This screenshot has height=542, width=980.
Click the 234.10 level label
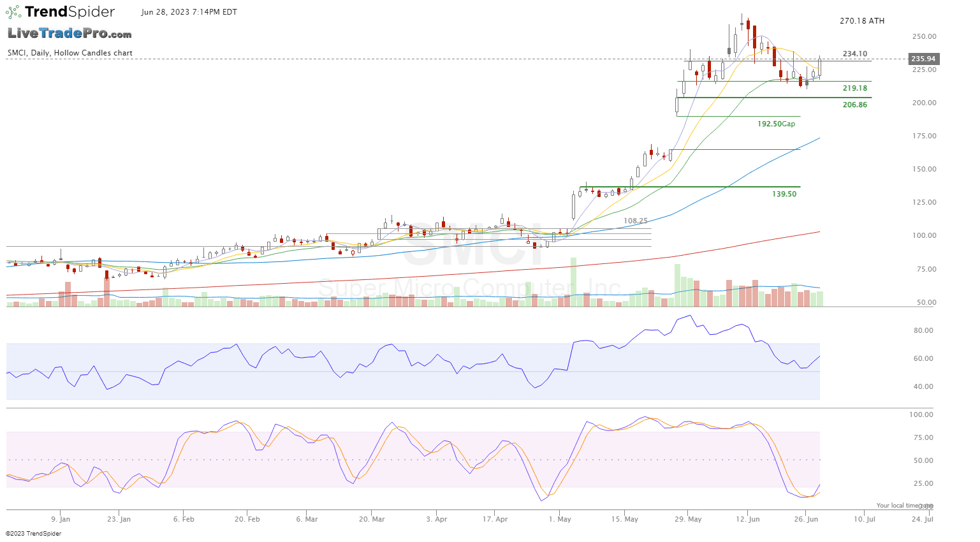(x=855, y=54)
